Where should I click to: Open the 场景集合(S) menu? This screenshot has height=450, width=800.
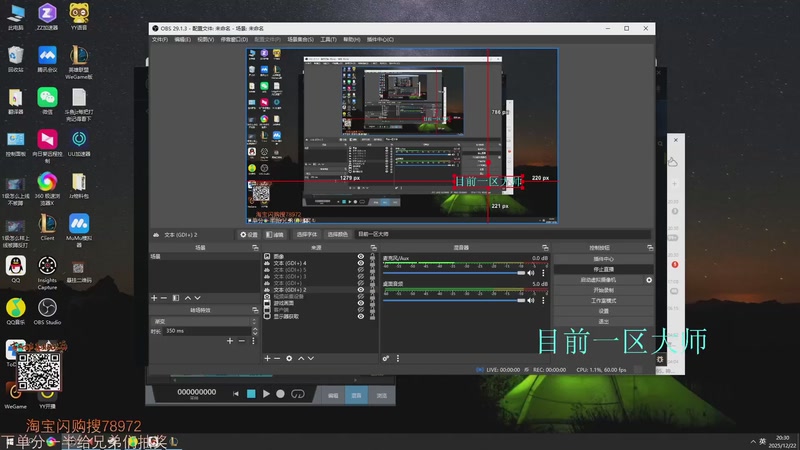pos(301,39)
